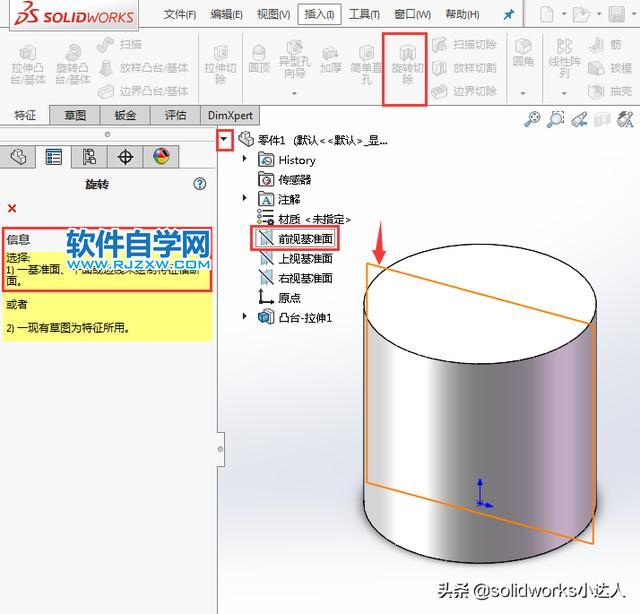Screen dimensions: 640x614
Task: Select the Boundary Cut (边界切除) tool
Action: click(x=464, y=91)
